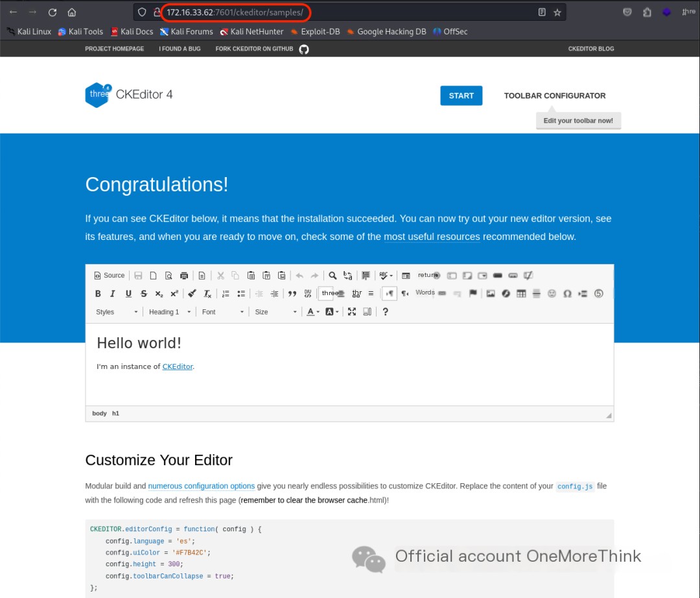
Task: Insert a Page Break with its icon
Action: click(x=583, y=293)
